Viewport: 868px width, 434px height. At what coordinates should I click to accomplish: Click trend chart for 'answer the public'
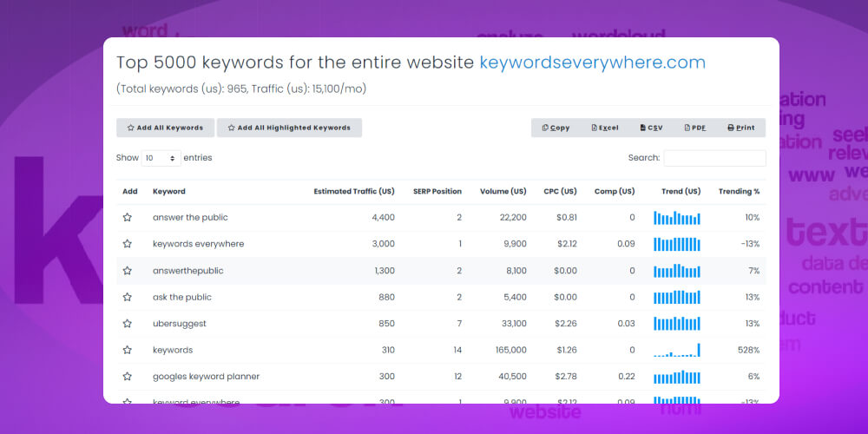(677, 218)
